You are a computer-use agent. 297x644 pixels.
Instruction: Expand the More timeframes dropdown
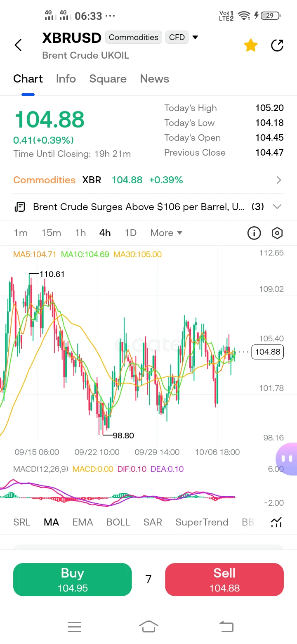click(x=166, y=233)
